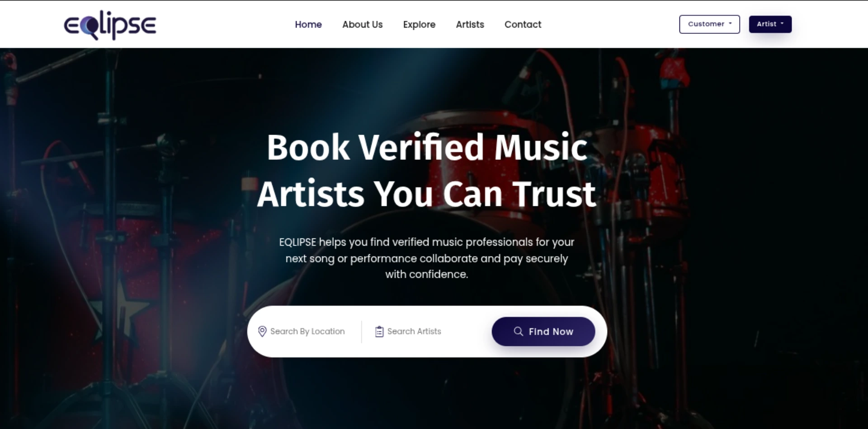Click the Search Artists field
The height and width of the screenshot is (429, 868).
[x=414, y=331]
